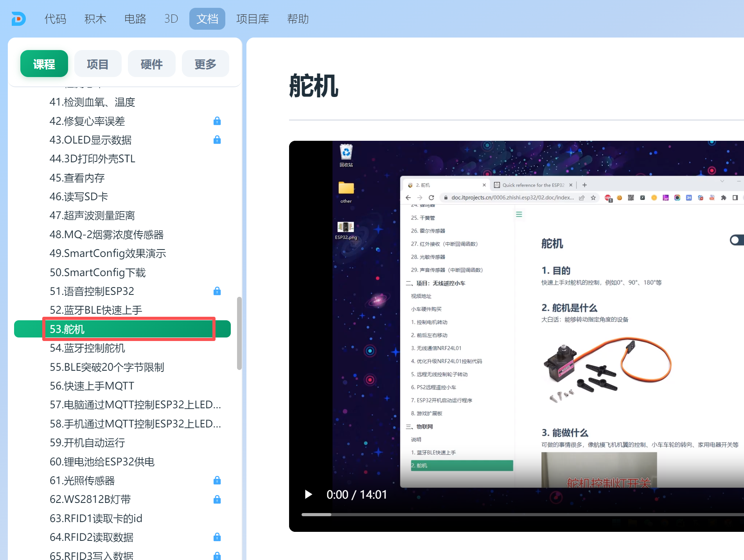This screenshot has width=744, height=560.
Task: Switch to the 硬件 sidebar tab
Action: click(x=152, y=64)
